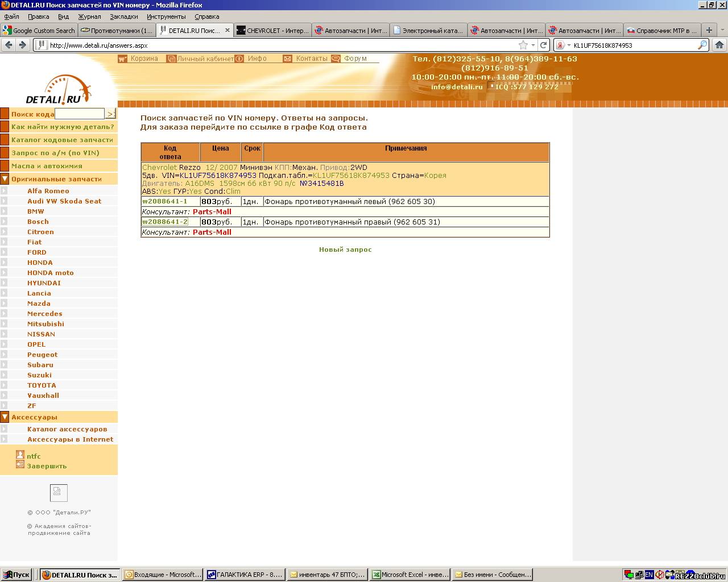Go forward with the browser Forward arrow
Image resolution: width=728 pixels, height=582 pixels.
pos(23,45)
